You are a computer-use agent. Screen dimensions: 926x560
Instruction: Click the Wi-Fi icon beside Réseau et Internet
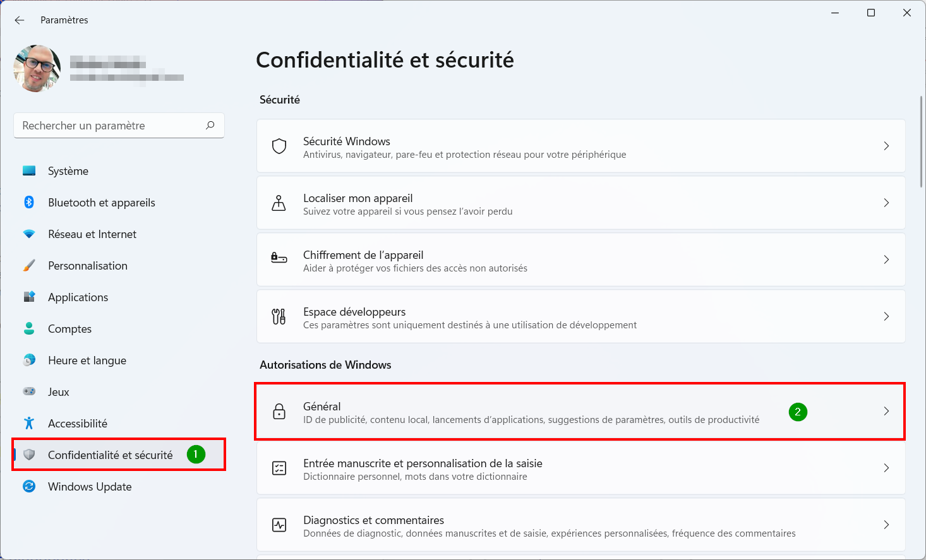[29, 234]
